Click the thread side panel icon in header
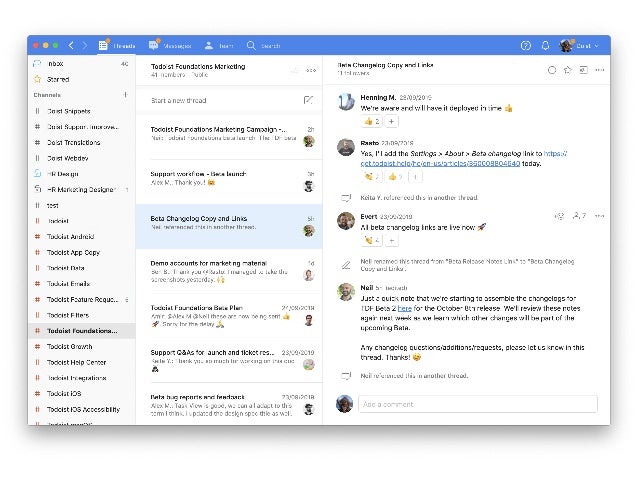 pyautogui.click(x=583, y=70)
